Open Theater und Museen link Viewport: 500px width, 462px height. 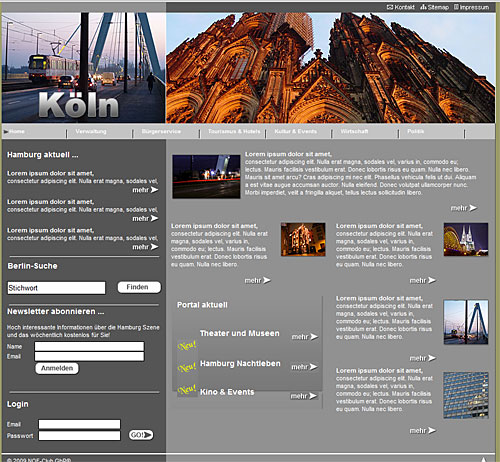pyautogui.click(x=240, y=333)
